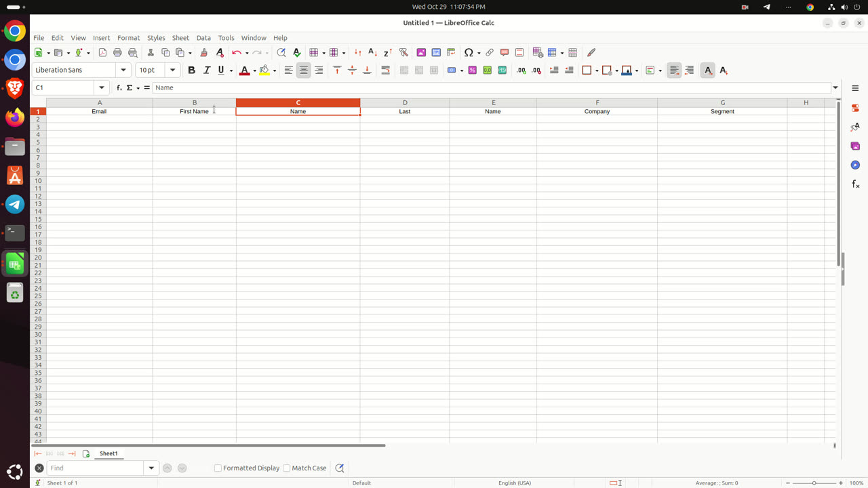Viewport: 868px width, 488px height.
Task: Click Add Decimal Place icon
Action: tap(521, 70)
